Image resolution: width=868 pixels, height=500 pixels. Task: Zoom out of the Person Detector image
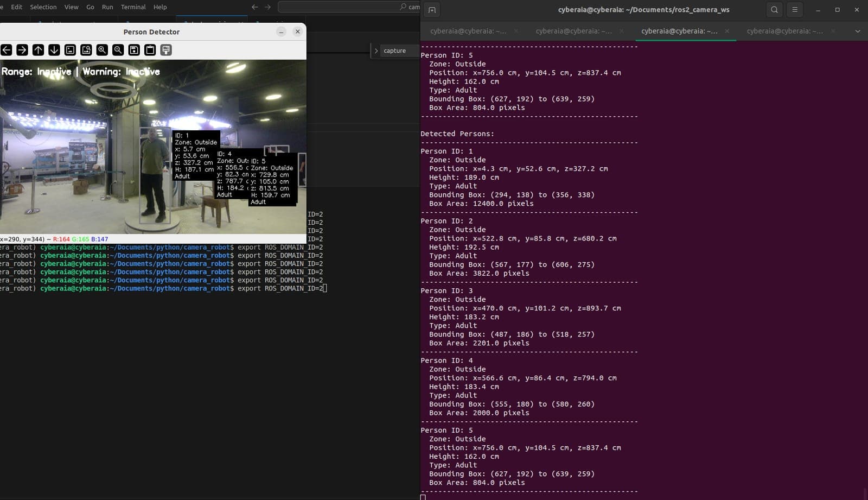pyautogui.click(x=118, y=50)
